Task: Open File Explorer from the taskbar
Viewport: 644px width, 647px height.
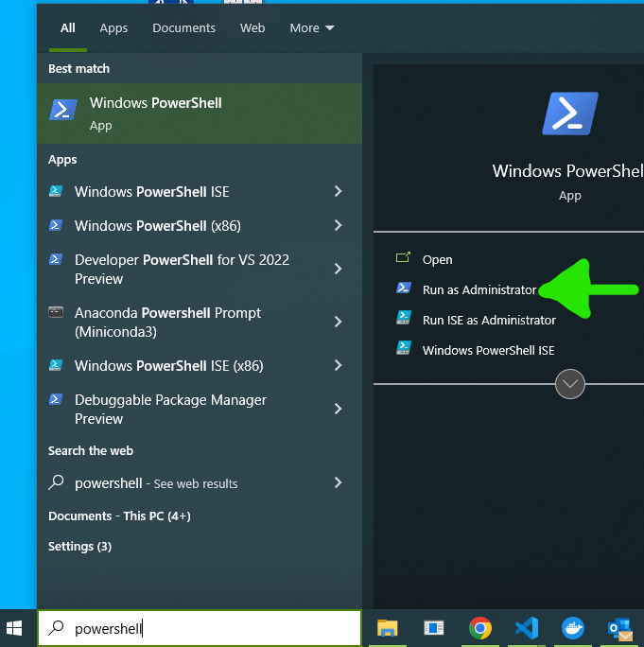Action: pos(388,628)
